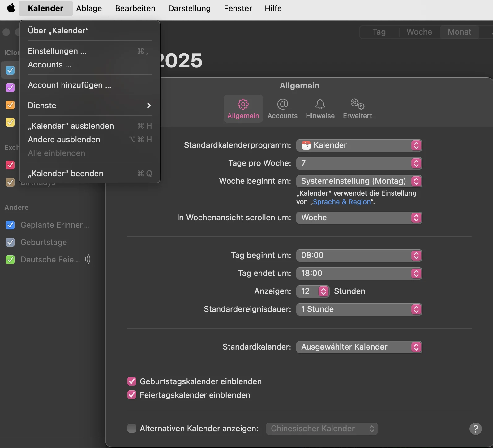
Task: Enable Alternativen Kalender anzeigen
Action: click(132, 428)
